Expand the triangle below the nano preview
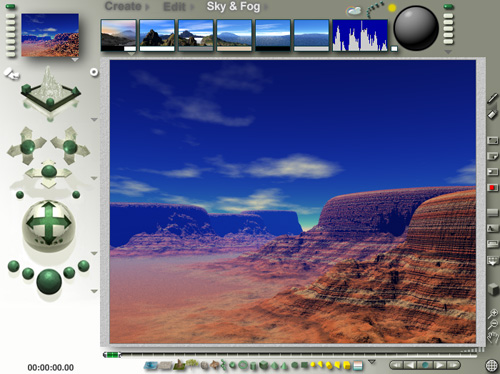This screenshot has width=500, height=374. tap(75, 60)
